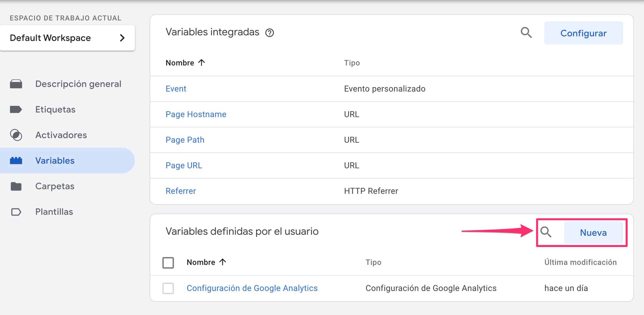Sort built-in variables by Nombre arrow
Screen dimensions: 644x315
pyautogui.click(x=201, y=62)
